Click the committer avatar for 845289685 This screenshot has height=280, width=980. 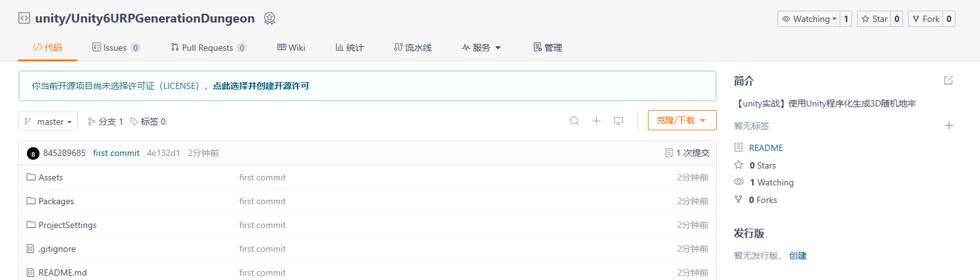click(x=33, y=153)
